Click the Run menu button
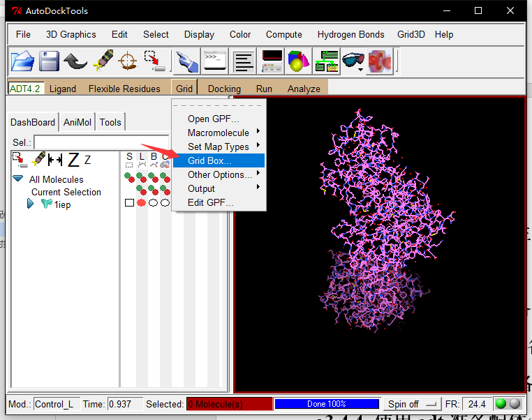The height and width of the screenshot is (420, 532). pos(264,89)
